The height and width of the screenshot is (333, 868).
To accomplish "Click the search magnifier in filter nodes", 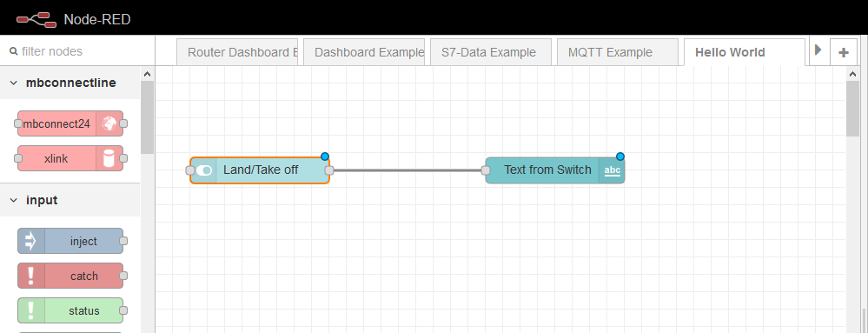I will tap(15, 51).
